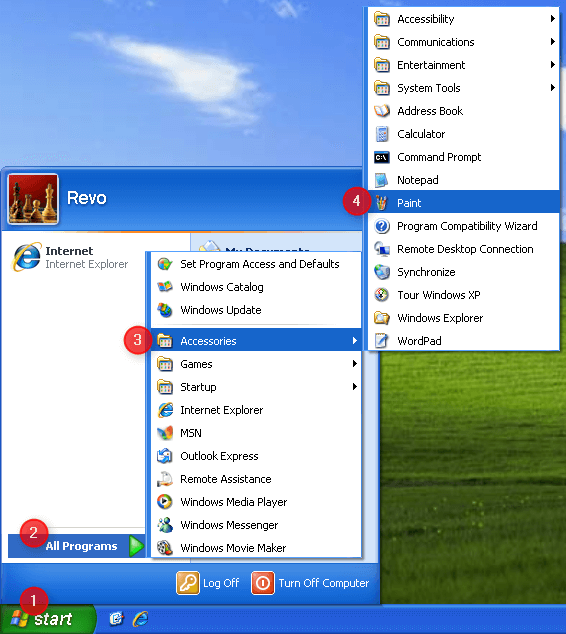The image size is (566, 634).
Task: Select the Notepad menu entry
Action: [464, 180]
